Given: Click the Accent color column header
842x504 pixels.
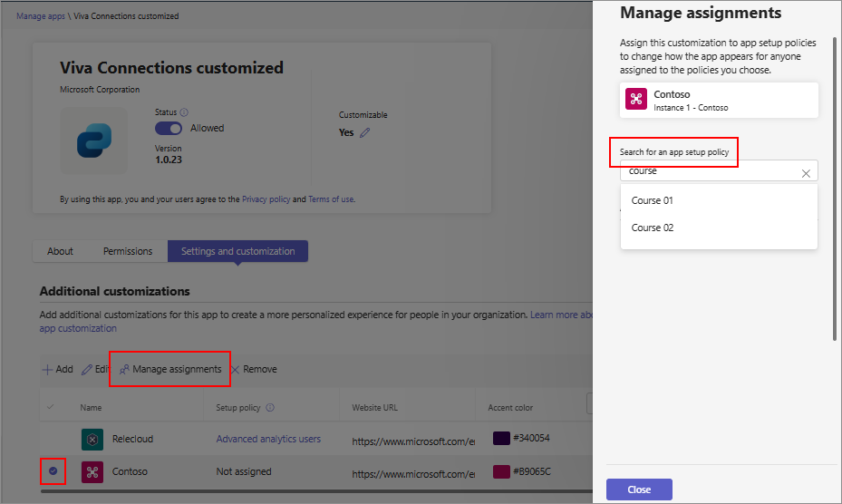Looking at the screenshot, I should pyautogui.click(x=510, y=408).
